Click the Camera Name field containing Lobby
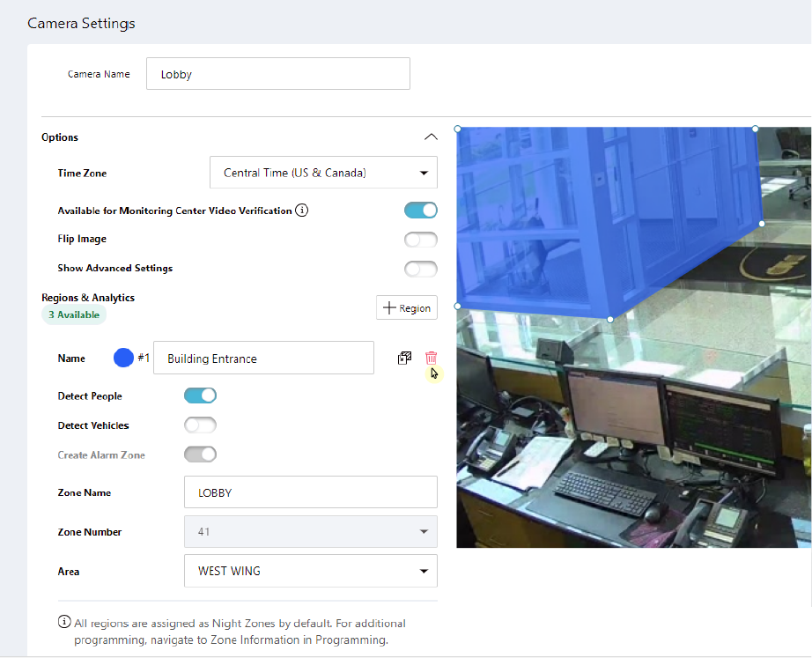 click(277, 74)
